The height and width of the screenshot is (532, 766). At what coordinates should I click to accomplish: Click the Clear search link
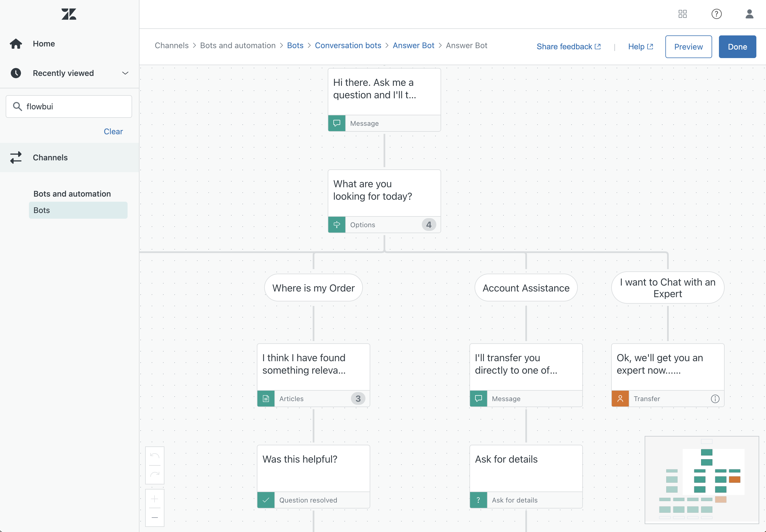click(113, 131)
